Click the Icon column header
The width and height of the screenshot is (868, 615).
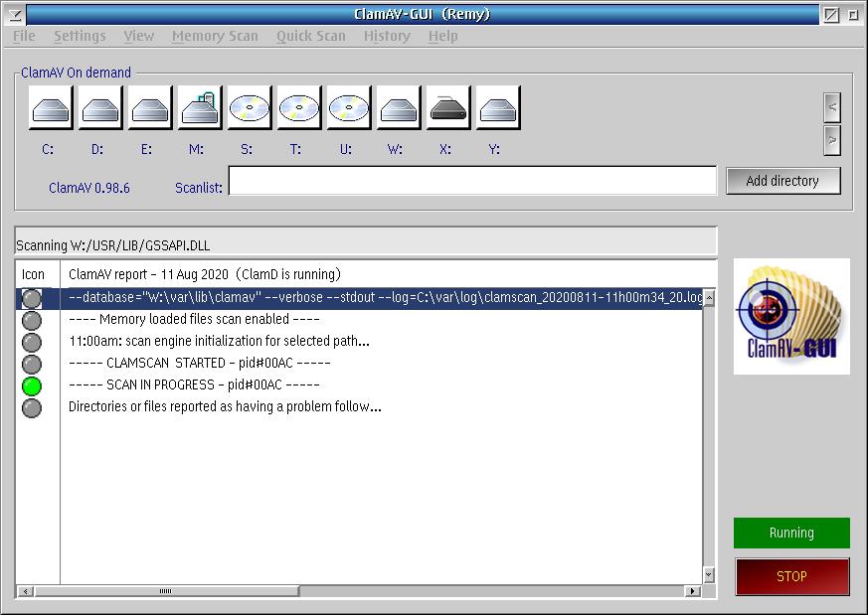tap(38, 274)
